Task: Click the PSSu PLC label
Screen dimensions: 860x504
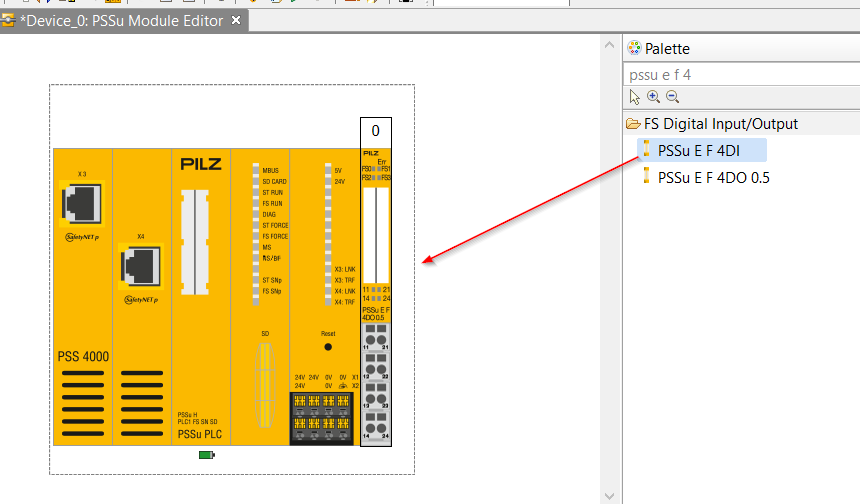Action: (x=200, y=434)
